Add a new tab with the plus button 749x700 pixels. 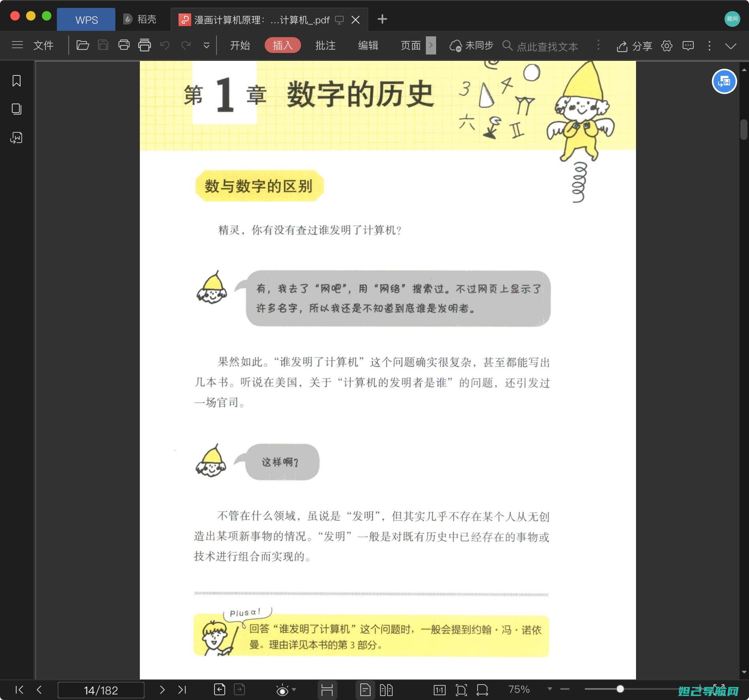pyautogui.click(x=382, y=19)
